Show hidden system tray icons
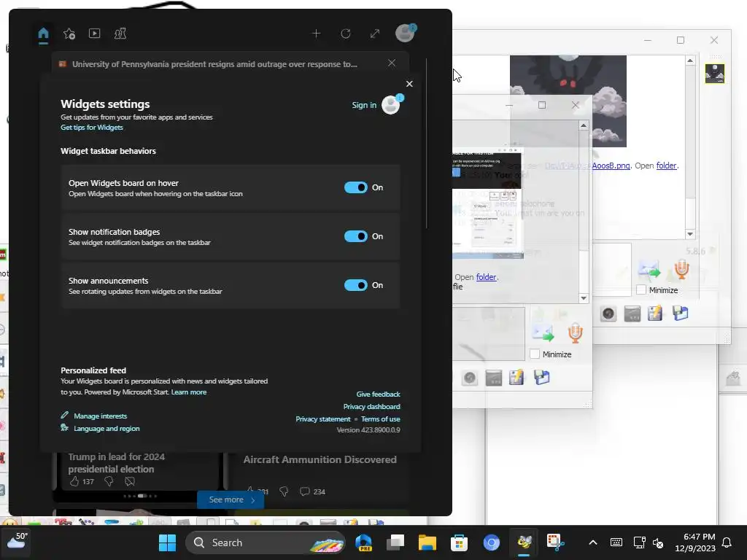This screenshot has width=747, height=560. tap(593, 542)
